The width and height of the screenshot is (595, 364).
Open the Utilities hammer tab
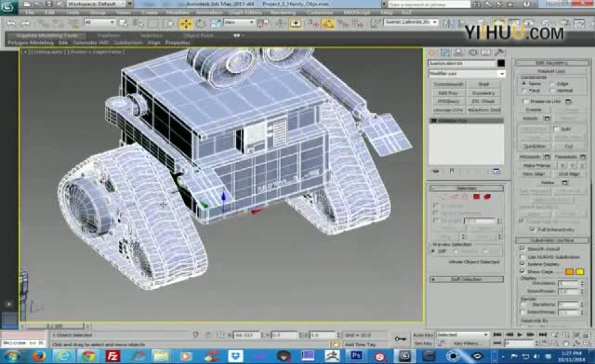pos(499,53)
